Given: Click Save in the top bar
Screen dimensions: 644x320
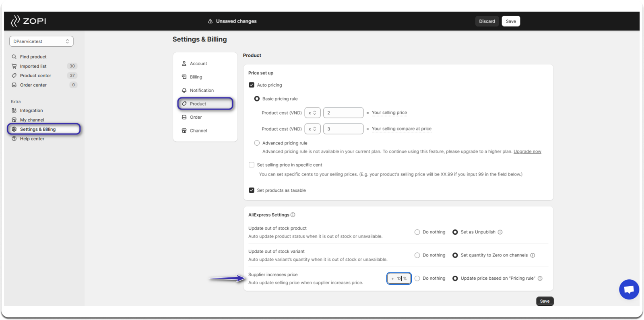Looking at the screenshot, I should (511, 21).
